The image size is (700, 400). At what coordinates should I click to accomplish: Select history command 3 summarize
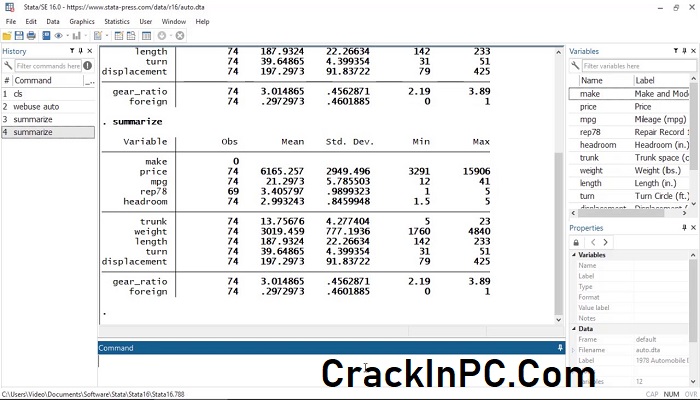[48, 119]
